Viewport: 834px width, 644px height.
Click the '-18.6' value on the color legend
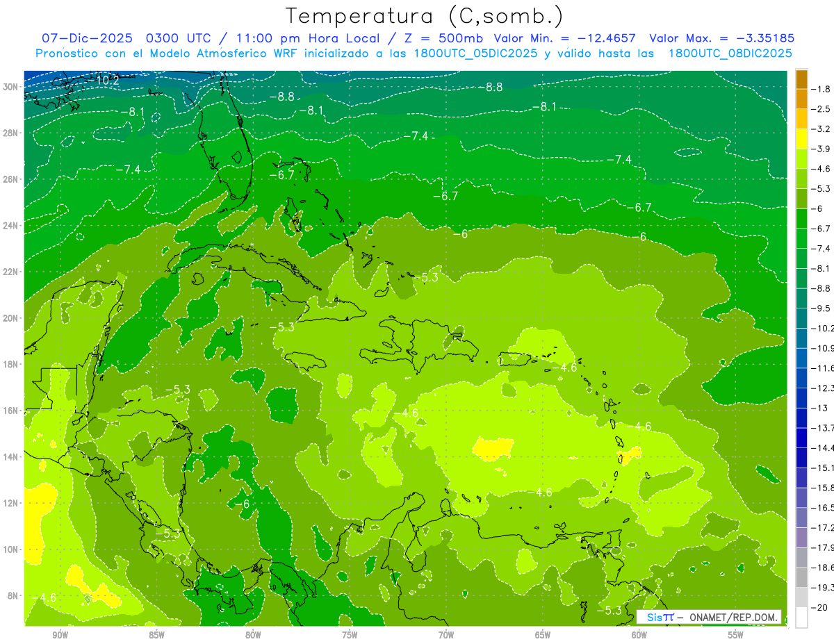coord(823,567)
